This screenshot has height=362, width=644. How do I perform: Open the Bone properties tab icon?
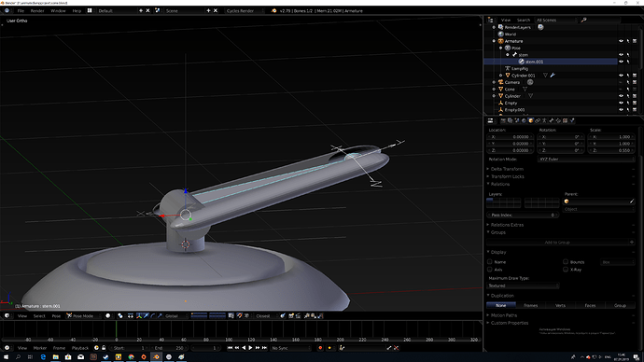point(552,120)
